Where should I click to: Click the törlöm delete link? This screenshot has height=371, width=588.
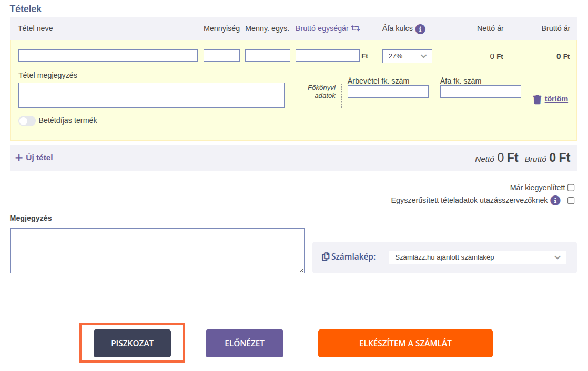[556, 99]
